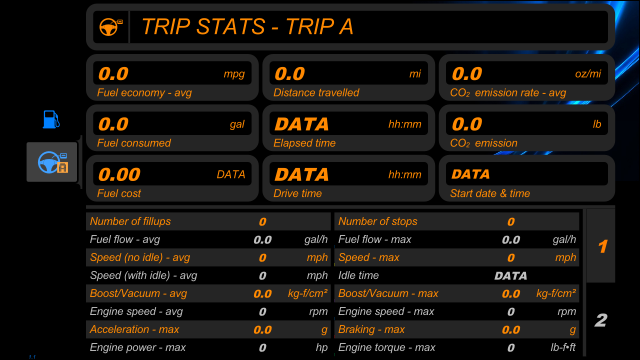Click the Idle time row

[457, 275]
